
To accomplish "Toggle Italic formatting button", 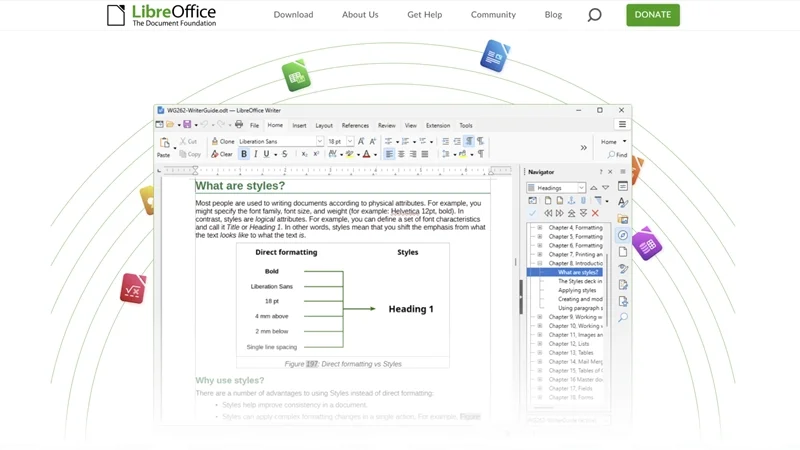I will point(256,154).
